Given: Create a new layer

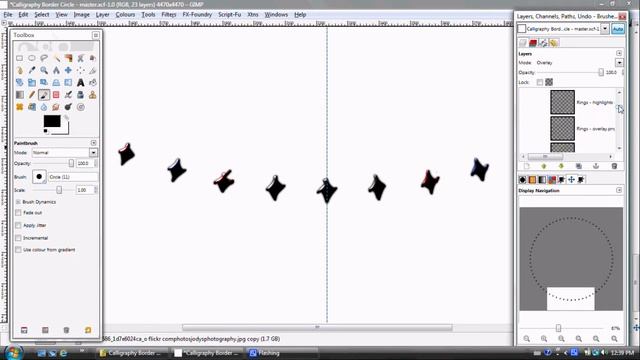Looking at the screenshot, I should click(527, 166).
